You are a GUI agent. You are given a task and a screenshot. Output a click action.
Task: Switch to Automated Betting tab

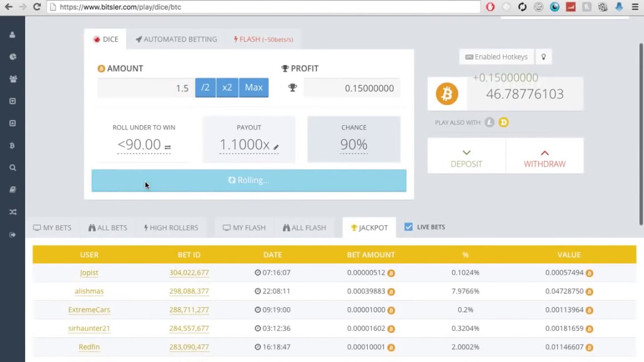click(x=176, y=39)
